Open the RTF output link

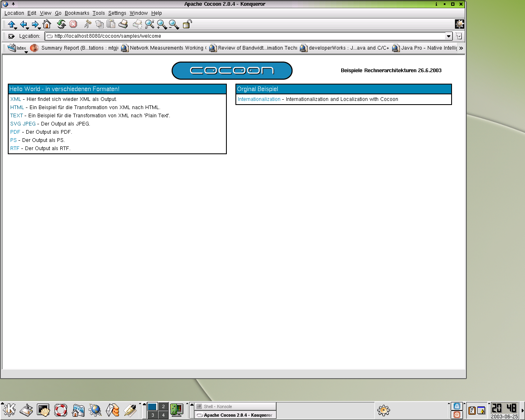(x=15, y=148)
